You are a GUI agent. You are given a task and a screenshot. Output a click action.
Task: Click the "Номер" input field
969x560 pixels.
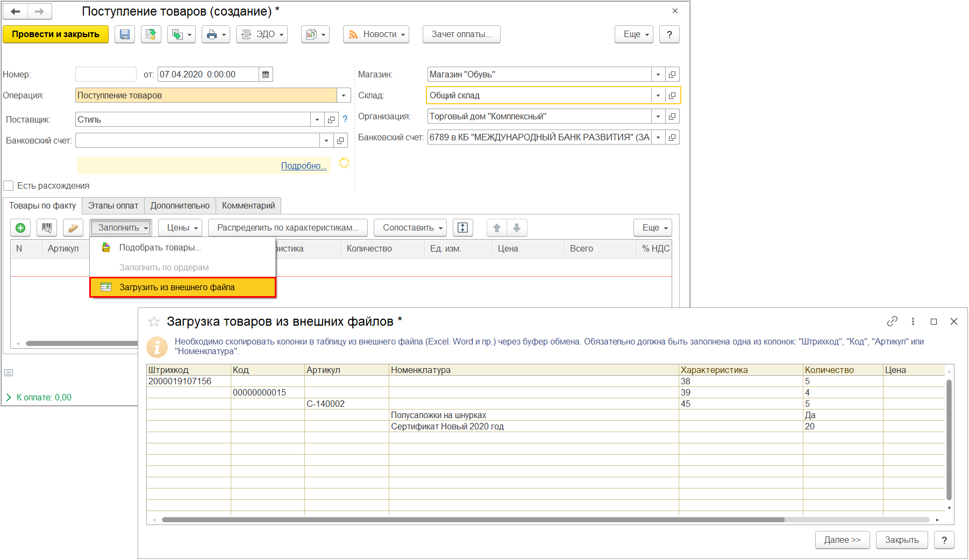(106, 75)
